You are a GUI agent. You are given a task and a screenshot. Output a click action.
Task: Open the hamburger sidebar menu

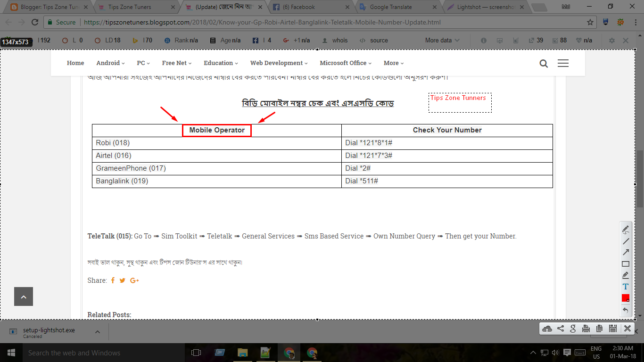point(563,63)
